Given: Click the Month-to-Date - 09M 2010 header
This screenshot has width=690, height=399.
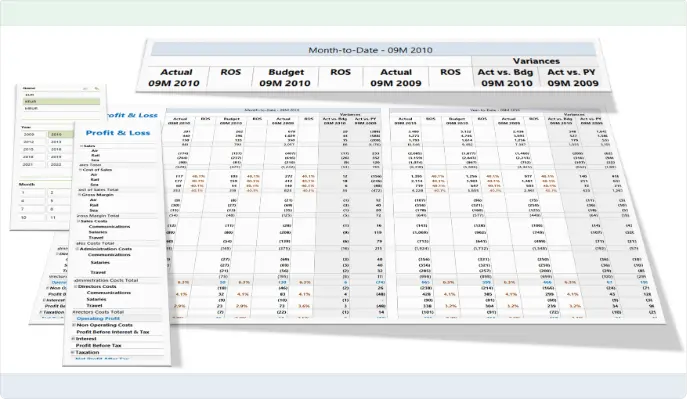Looking at the screenshot, I should [x=370, y=50].
